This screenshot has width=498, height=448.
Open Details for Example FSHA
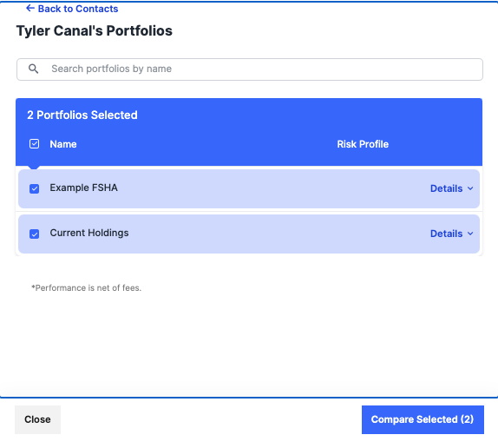[x=446, y=188]
